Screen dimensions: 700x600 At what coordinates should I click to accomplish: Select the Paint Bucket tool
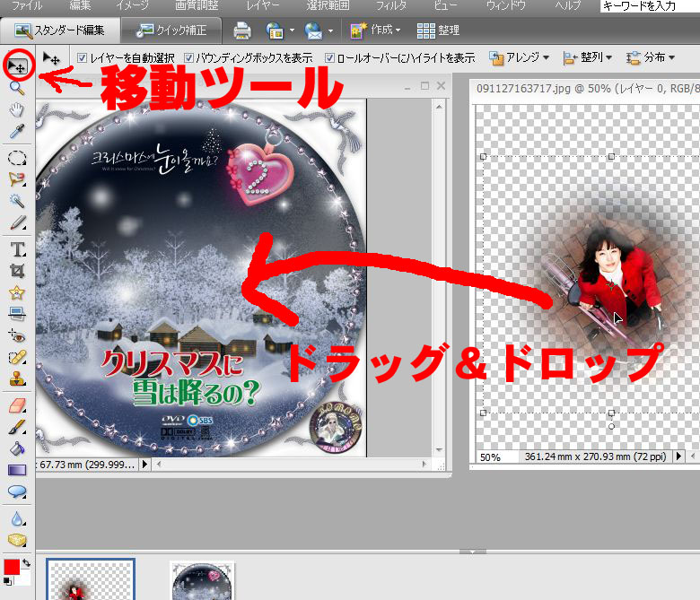17,448
